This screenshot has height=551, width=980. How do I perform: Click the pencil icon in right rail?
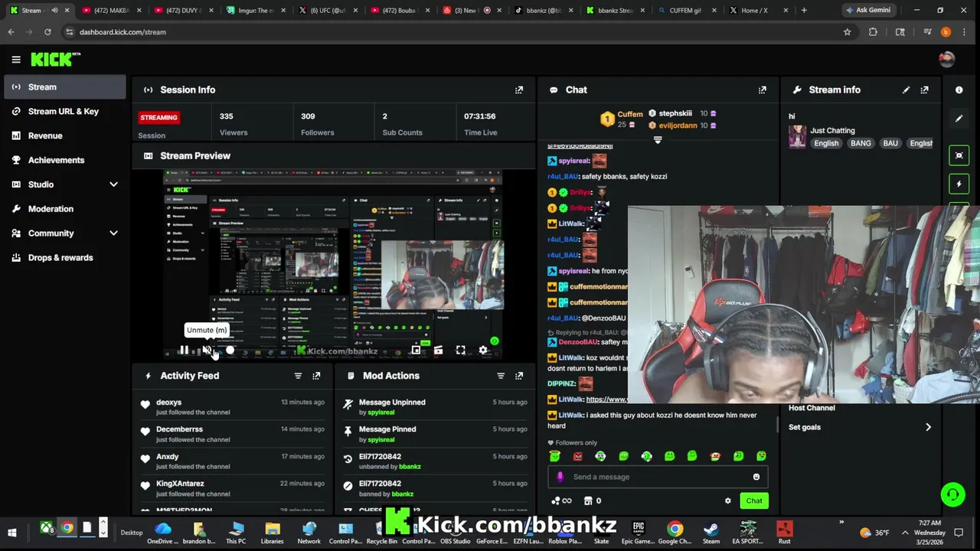(x=959, y=119)
